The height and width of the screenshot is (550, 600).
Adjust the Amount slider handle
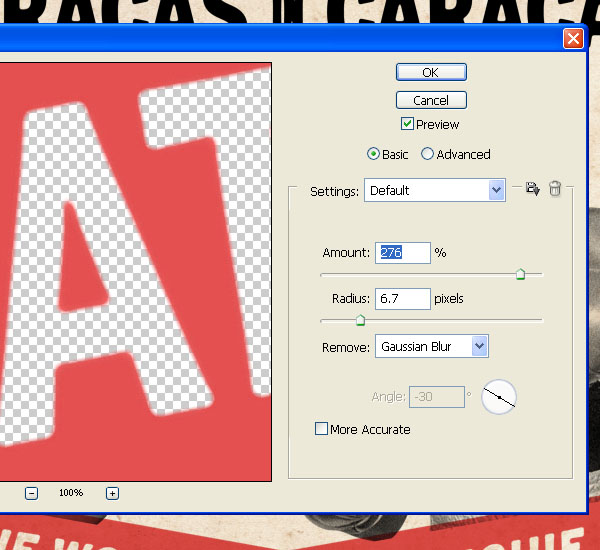pyautogui.click(x=520, y=274)
